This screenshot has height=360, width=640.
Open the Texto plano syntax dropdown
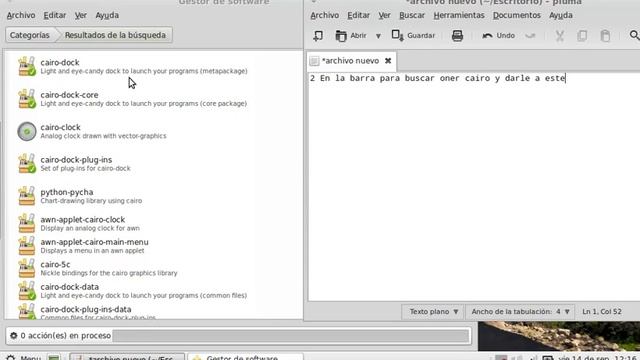(x=433, y=312)
